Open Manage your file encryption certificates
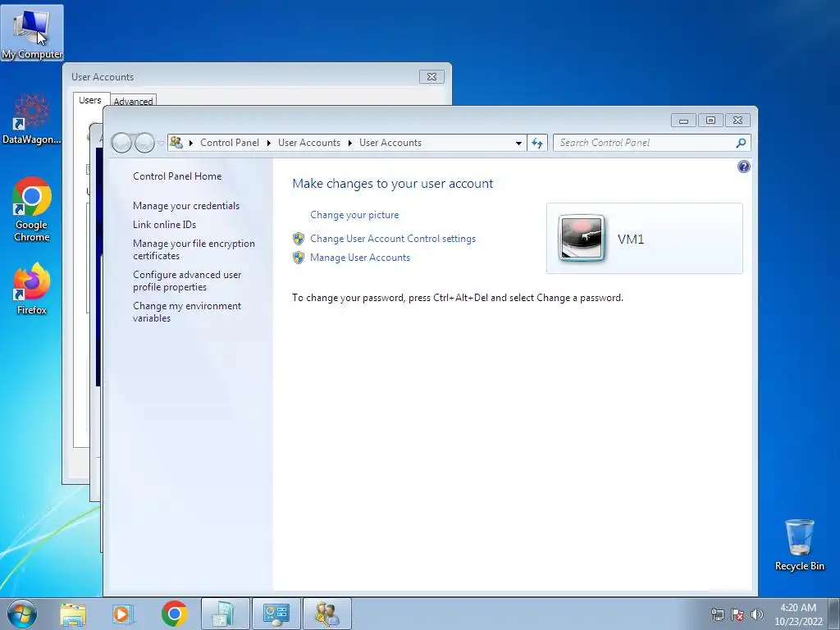Image resolution: width=840 pixels, height=630 pixels. (194, 249)
